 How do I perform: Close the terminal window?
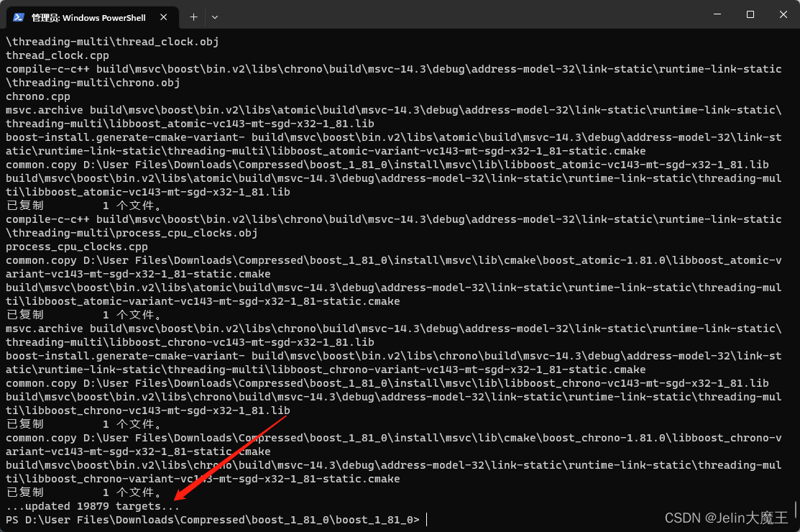[783, 14]
